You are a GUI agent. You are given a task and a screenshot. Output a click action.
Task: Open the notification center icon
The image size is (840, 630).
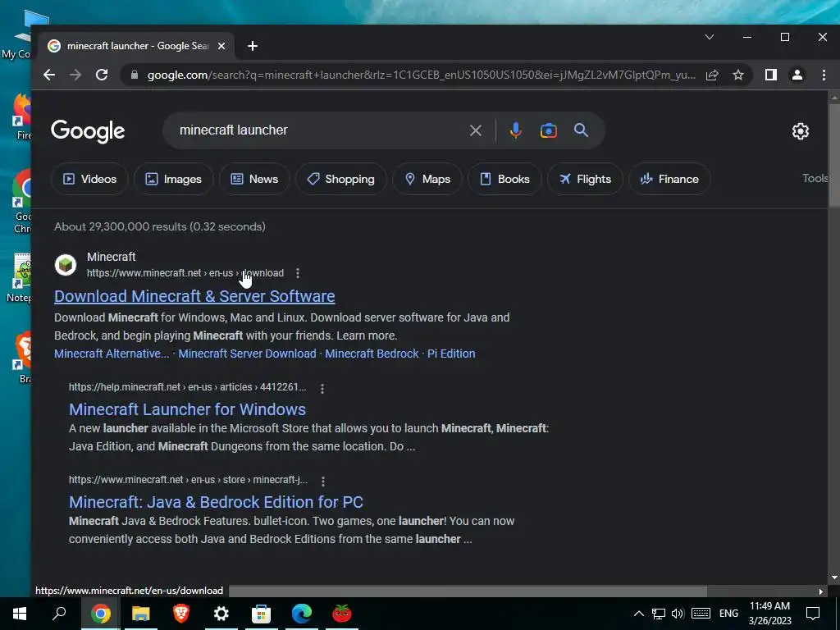(813, 614)
